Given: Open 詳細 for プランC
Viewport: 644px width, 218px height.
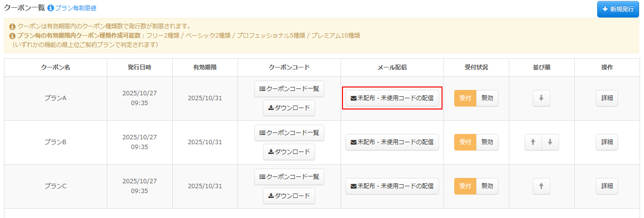Looking at the screenshot, I should click(x=606, y=186).
